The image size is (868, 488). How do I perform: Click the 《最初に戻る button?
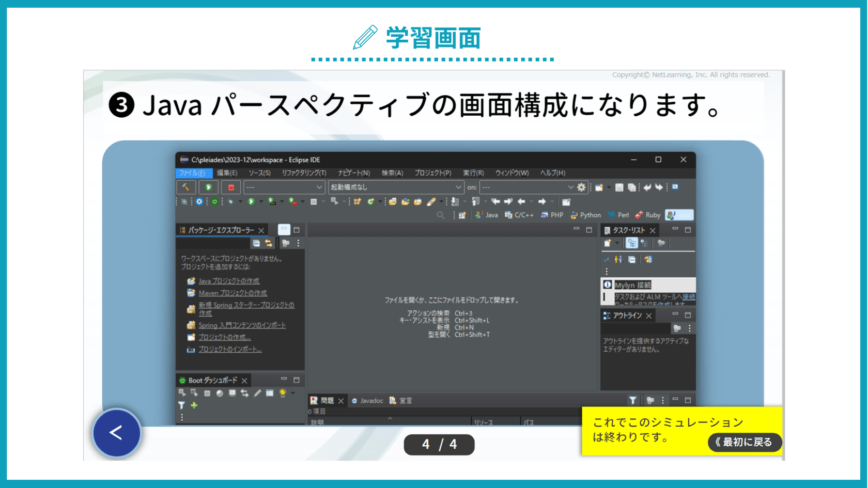coord(744,443)
